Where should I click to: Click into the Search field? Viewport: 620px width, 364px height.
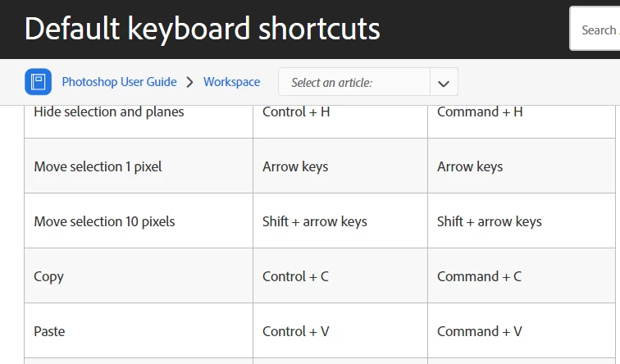pos(597,30)
